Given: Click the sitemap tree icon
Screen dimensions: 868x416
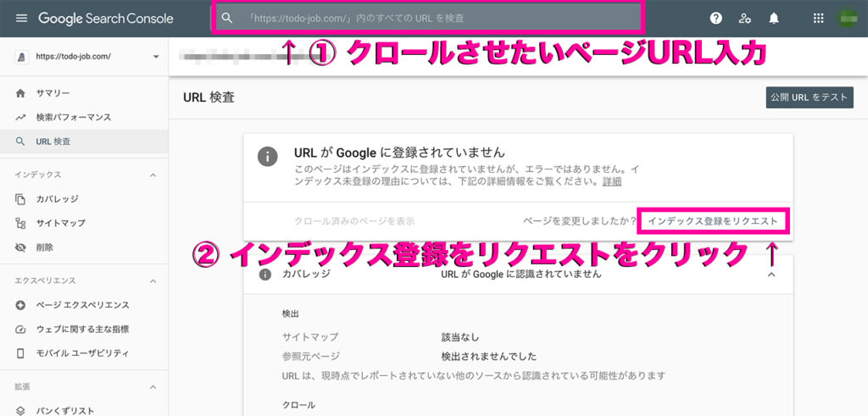Looking at the screenshot, I should (20, 224).
